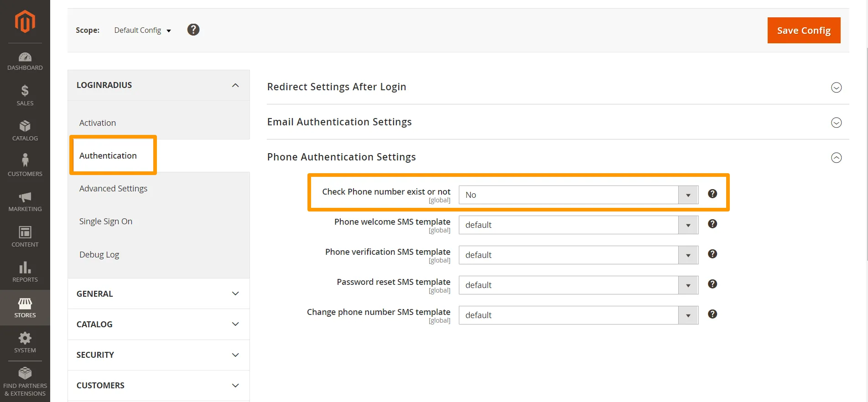868x402 pixels.
Task: Collapse Phone Authentication Settings section
Action: (836, 158)
